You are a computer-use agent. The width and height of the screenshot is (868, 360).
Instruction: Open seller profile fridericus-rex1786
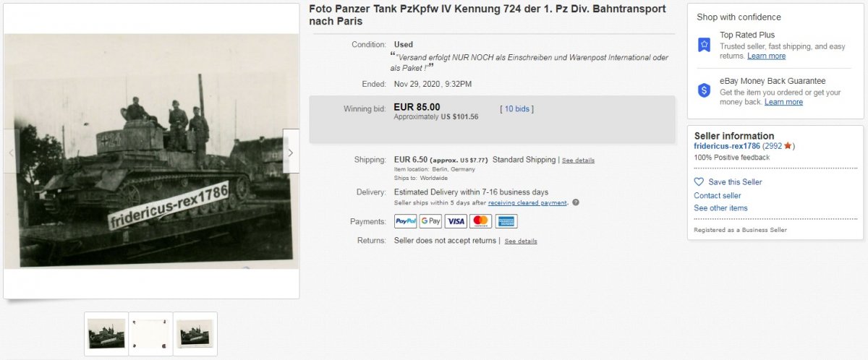pyautogui.click(x=727, y=146)
